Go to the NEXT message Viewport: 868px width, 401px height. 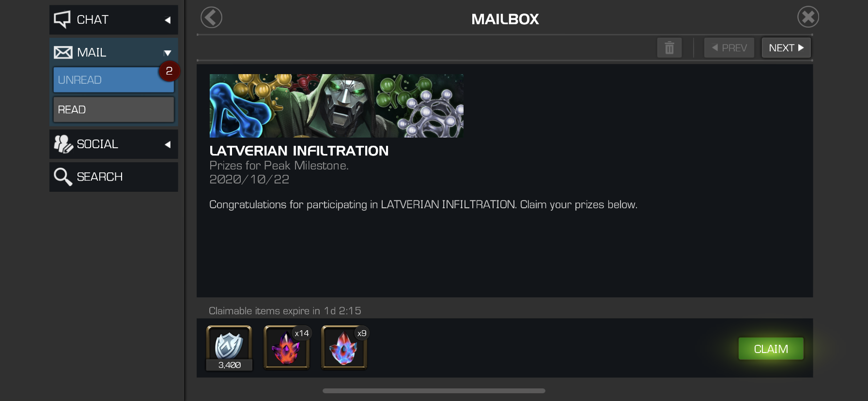click(x=786, y=48)
